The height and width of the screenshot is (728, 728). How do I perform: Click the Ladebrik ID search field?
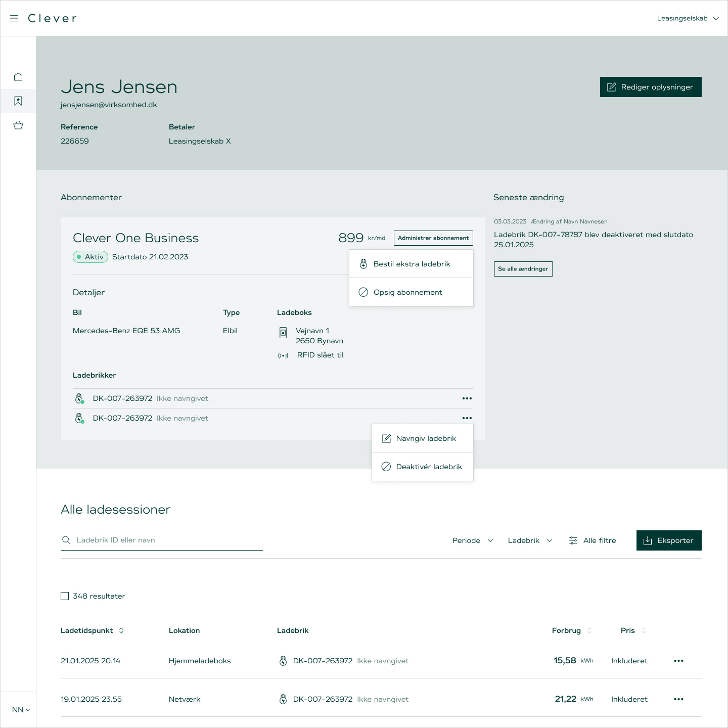pyautogui.click(x=167, y=540)
